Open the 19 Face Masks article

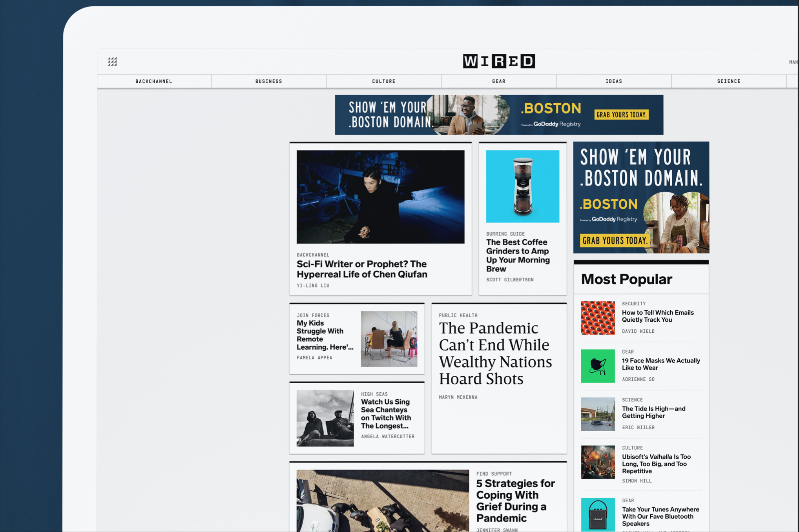tap(661, 364)
